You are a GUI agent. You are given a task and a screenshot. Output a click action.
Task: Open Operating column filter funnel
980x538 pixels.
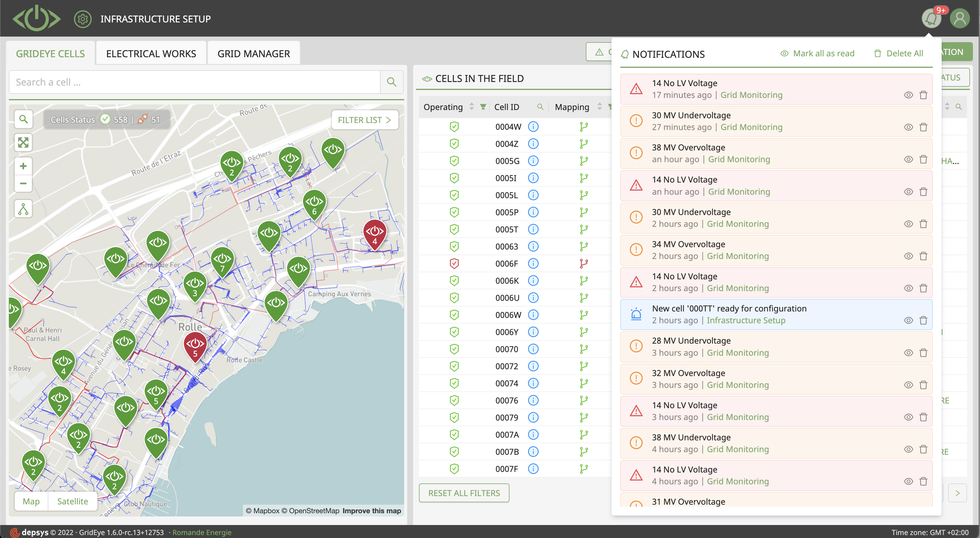tap(483, 107)
